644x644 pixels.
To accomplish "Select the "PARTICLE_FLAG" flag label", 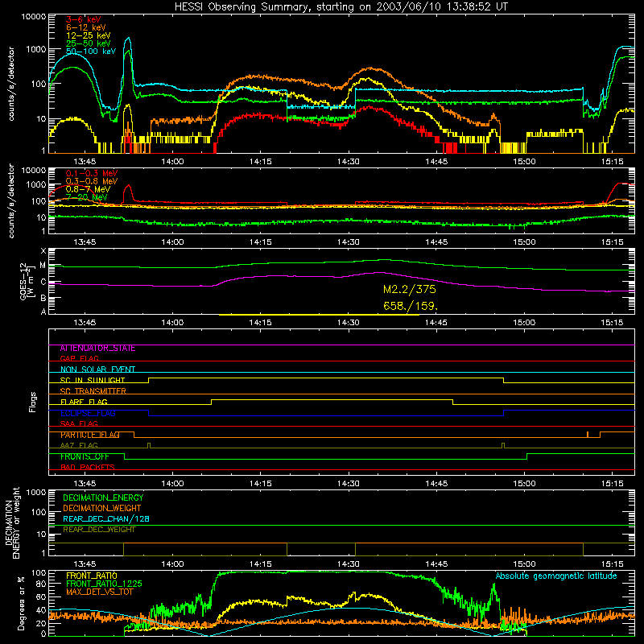I will [x=90, y=435].
